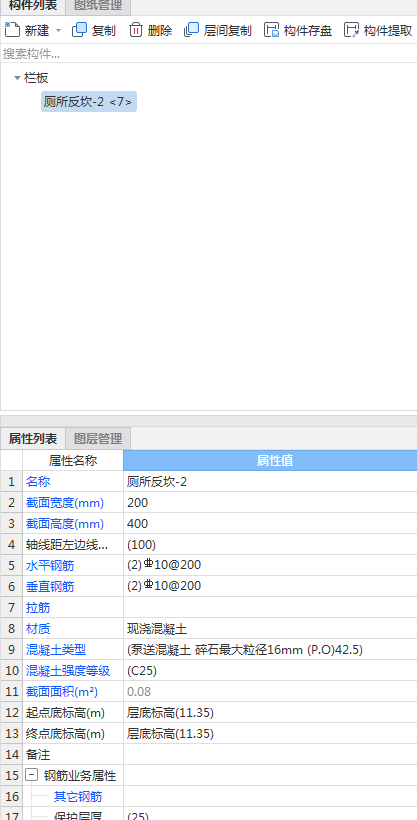Collapse the 栏板 tree node
This screenshot has width=417, height=820.
[17, 78]
